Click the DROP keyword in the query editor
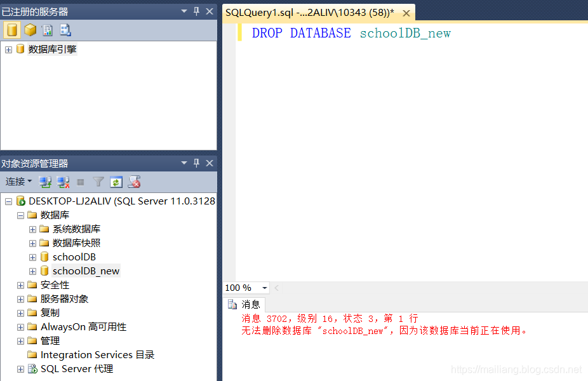This screenshot has height=381, width=588. tap(267, 33)
